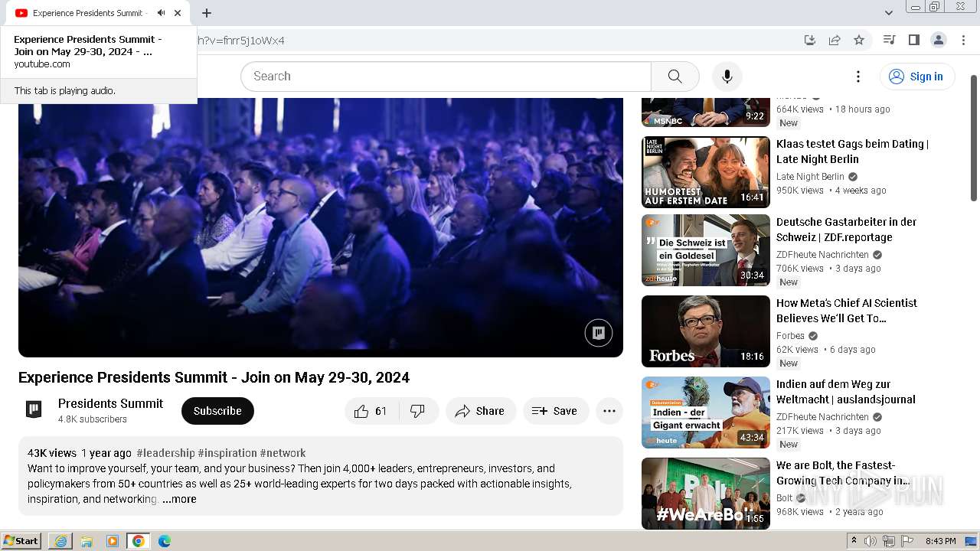
Task: Search with your voice microphone
Action: (727, 77)
